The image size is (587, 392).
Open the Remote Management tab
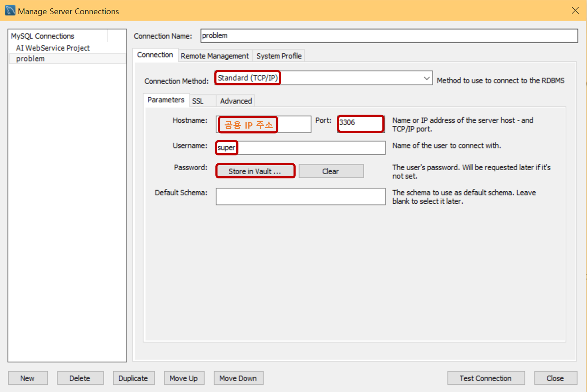pyautogui.click(x=215, y=56)
